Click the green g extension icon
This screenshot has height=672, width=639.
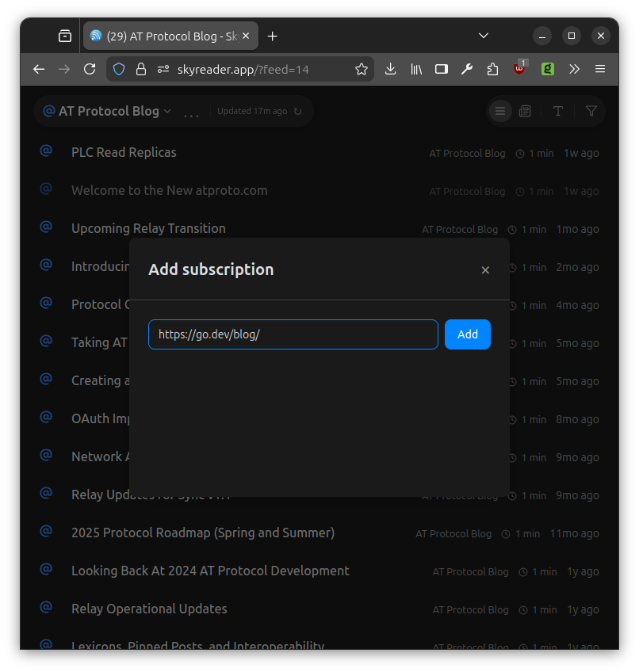pos(547,69)
